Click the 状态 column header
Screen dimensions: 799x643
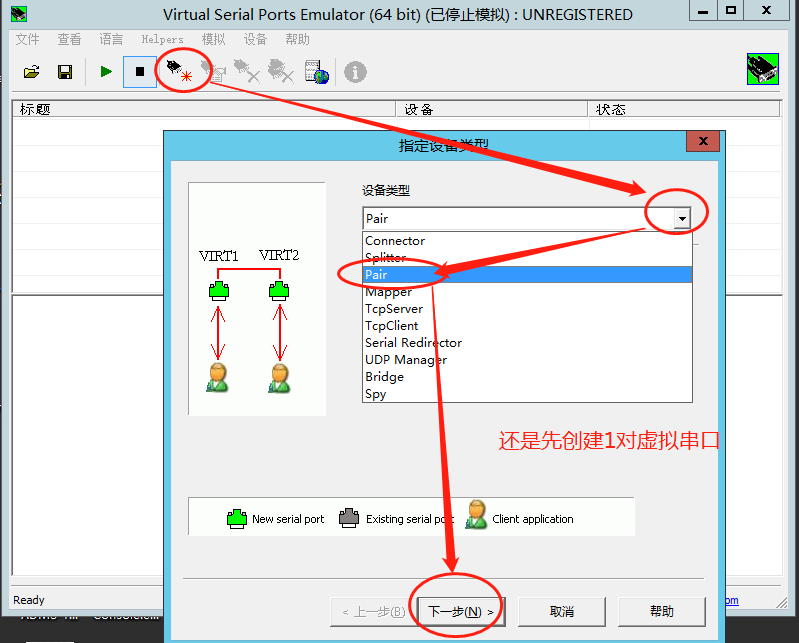click(684, 109)
